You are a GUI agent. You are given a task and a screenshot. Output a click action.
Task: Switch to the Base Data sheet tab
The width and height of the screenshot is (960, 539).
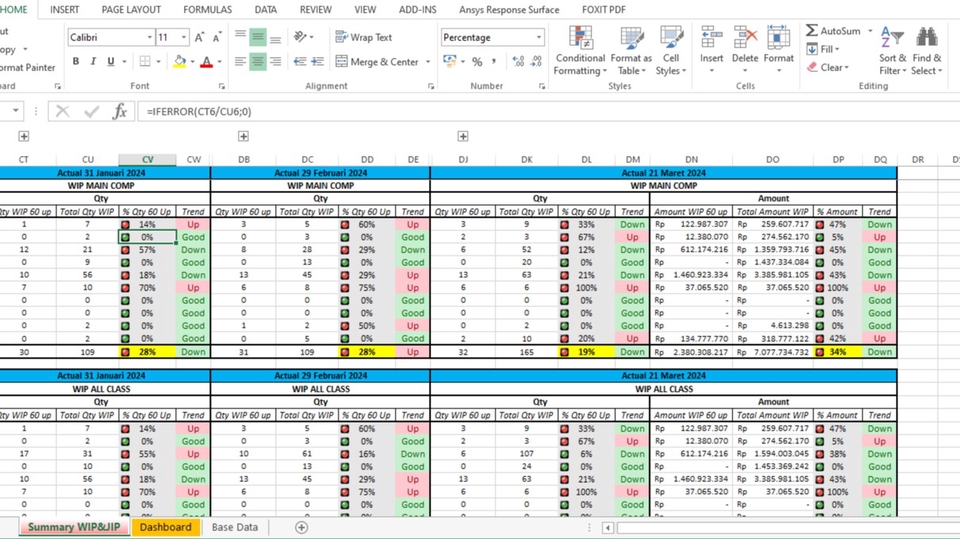pyautogui.click(x=234, y=527)
